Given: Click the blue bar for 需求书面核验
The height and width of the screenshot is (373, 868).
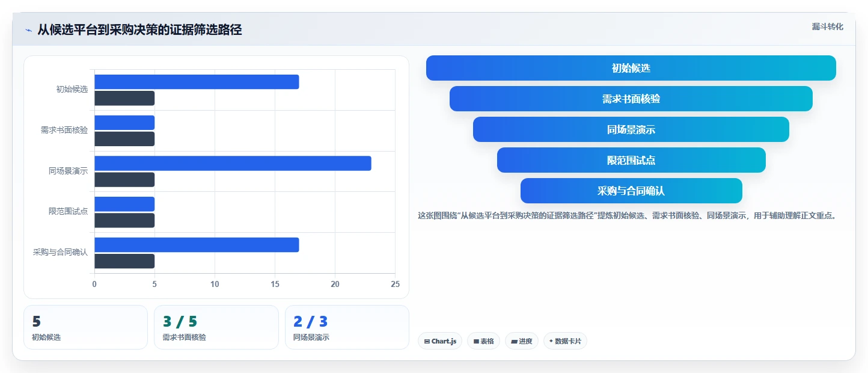Looking at the screenshot, I should point(124,123).
